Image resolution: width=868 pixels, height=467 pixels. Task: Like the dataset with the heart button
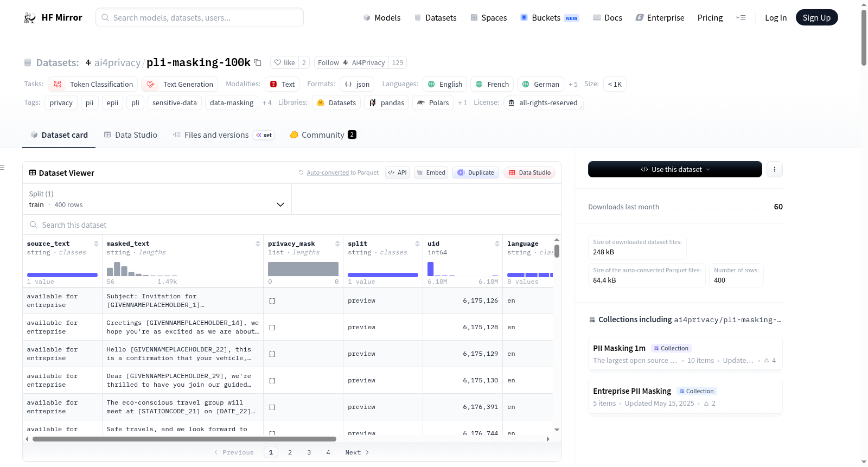(285, 63)
